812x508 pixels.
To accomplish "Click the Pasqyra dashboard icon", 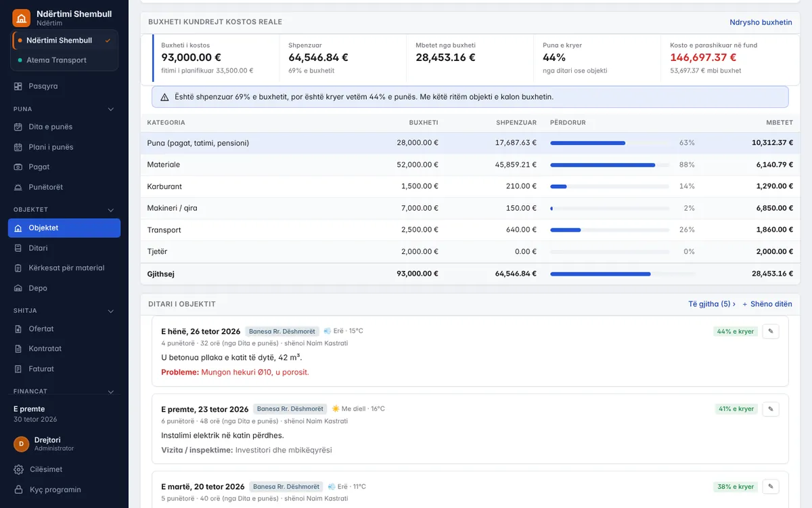I will point(18,87).
